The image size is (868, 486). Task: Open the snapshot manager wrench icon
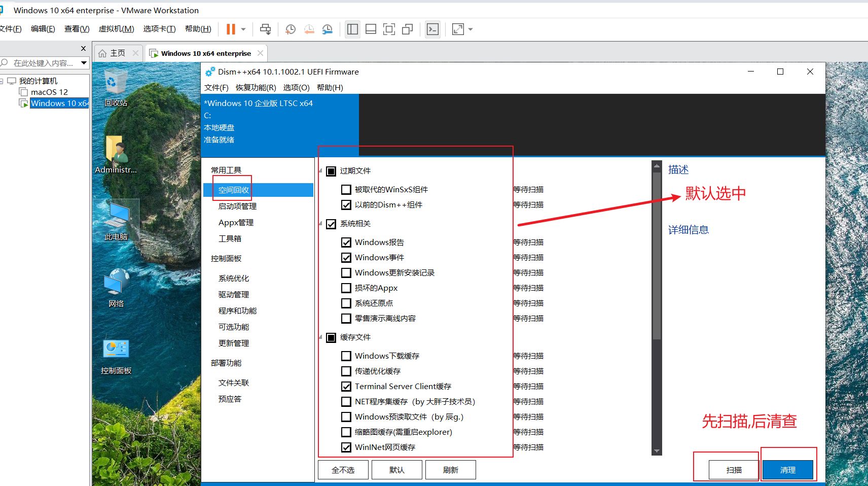click(328, 29)
